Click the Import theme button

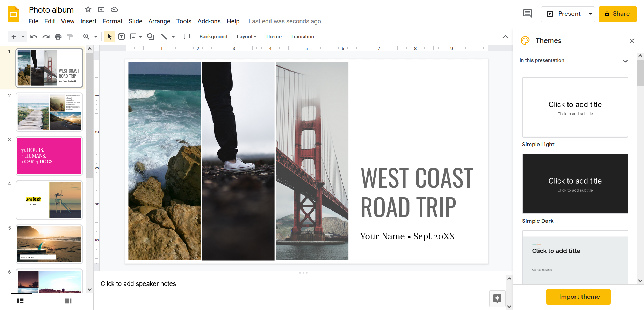[578, 297]
